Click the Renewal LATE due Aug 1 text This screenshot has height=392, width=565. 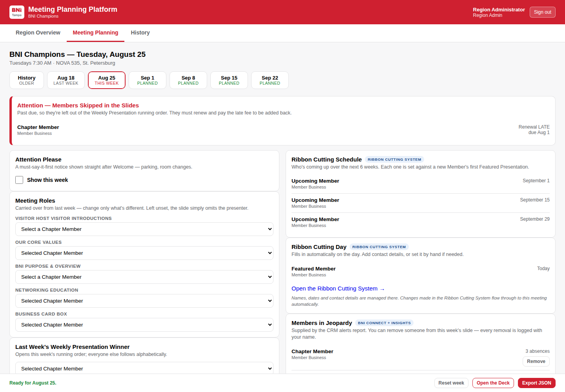[x=534, y=130]
